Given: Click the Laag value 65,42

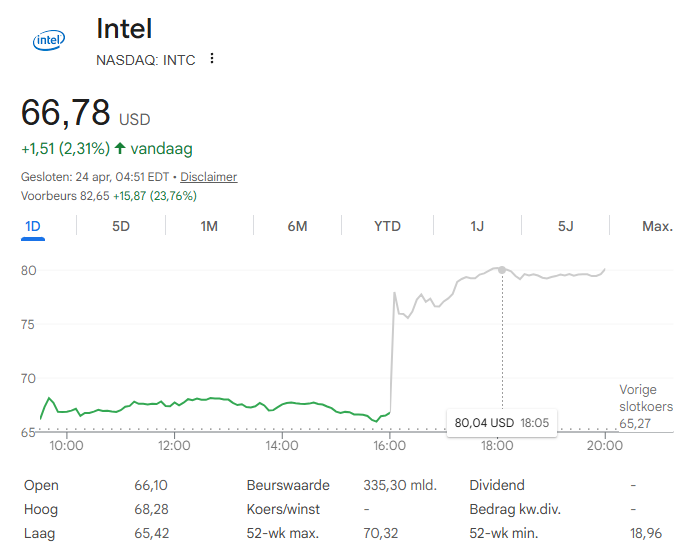Looking at the screenshot, I should tap(152, 534).
